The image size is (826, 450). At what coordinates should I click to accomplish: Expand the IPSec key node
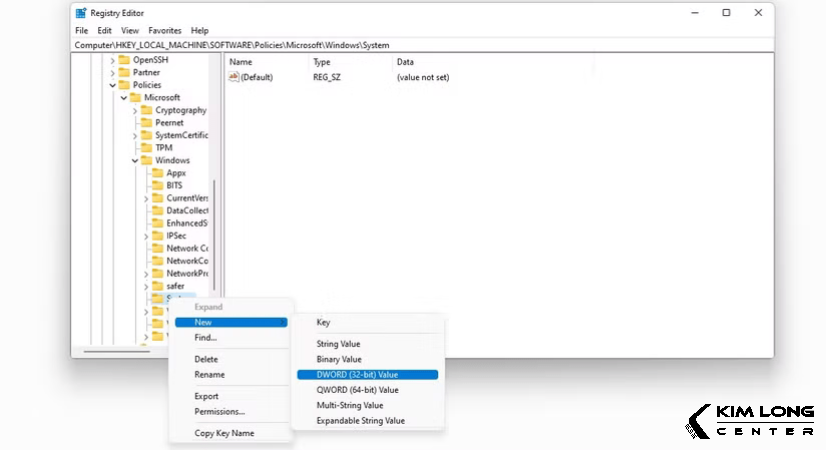click(146, 236)
